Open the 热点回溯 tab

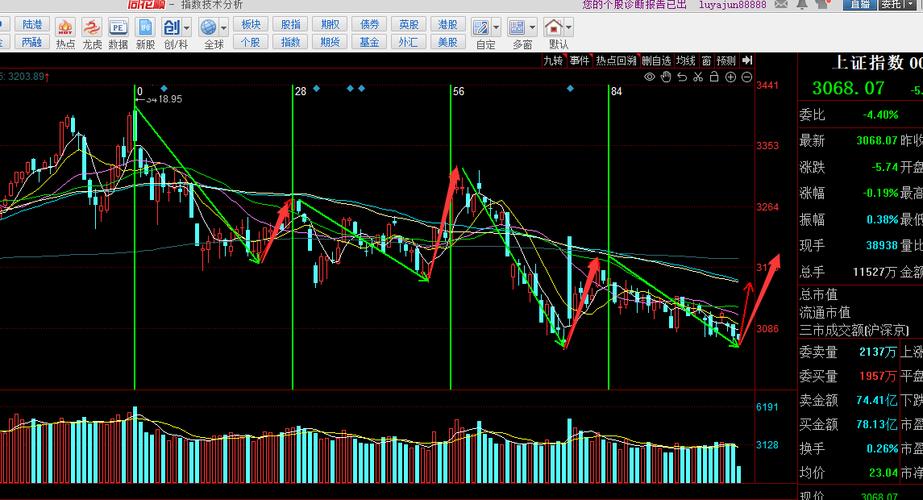(616, 61)
